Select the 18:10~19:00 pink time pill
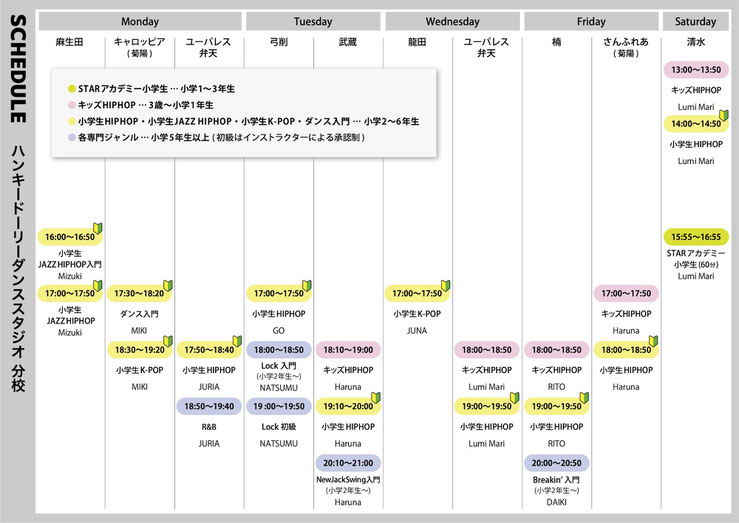The height and width of the screenshot is (523, 739). [x=348, y=350]
